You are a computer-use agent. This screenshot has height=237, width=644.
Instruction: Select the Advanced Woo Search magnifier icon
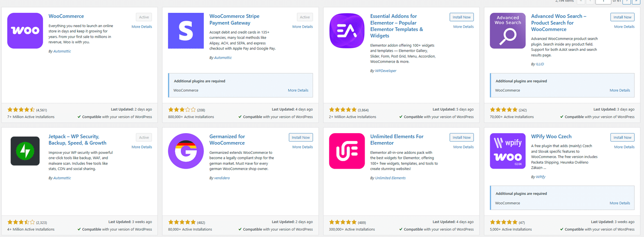coord(507,31)
